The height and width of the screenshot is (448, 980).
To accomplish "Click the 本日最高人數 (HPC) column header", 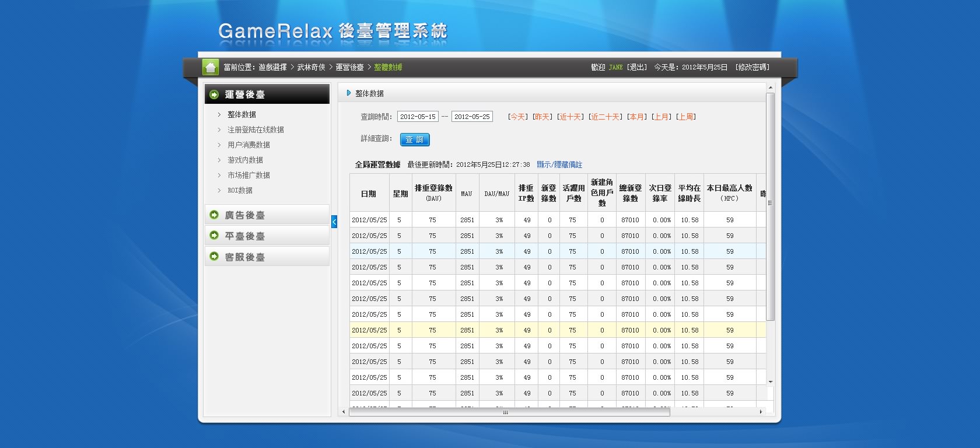I will 730,193.
